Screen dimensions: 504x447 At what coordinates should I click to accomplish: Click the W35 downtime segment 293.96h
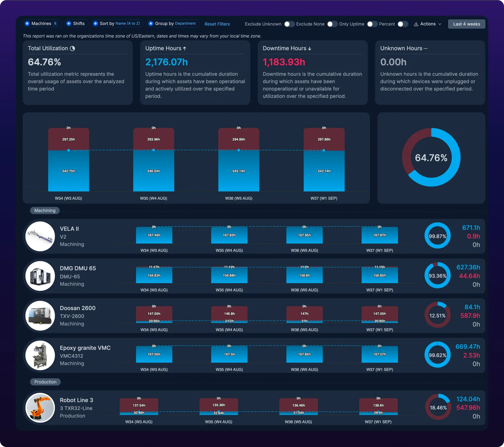[154, 139]
